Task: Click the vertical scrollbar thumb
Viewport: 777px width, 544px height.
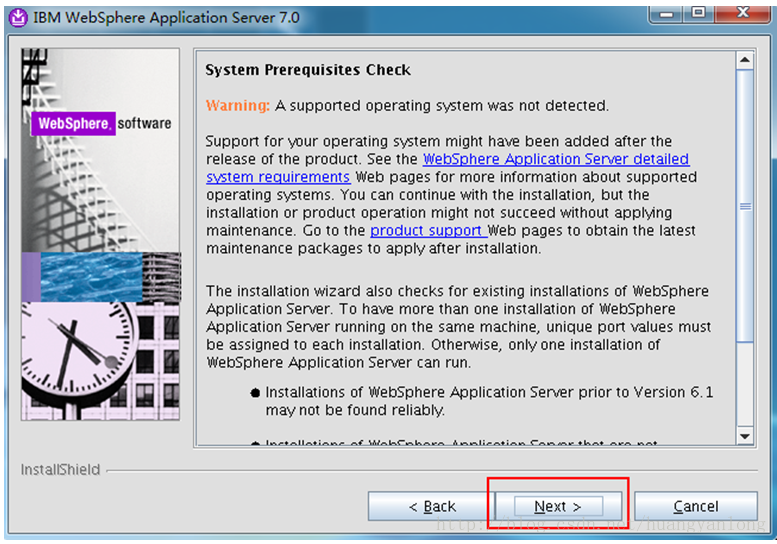Action: coord(745,206)
